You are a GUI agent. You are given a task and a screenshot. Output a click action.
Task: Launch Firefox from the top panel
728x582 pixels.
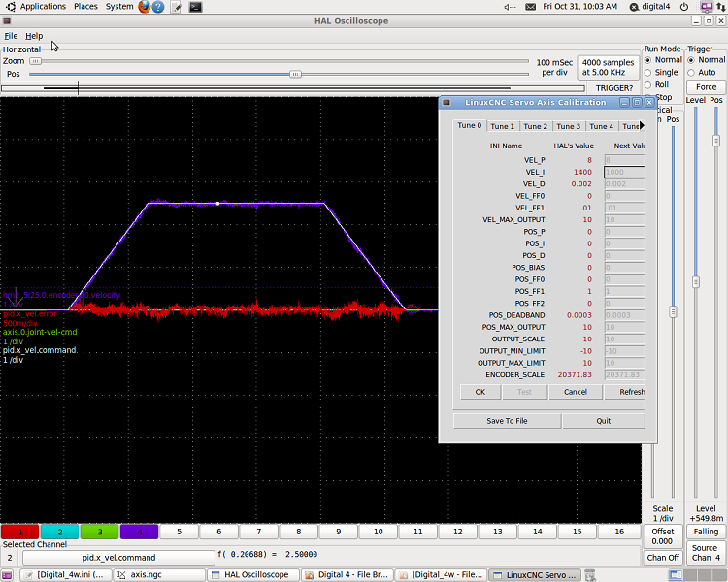(x=145, y=7)
